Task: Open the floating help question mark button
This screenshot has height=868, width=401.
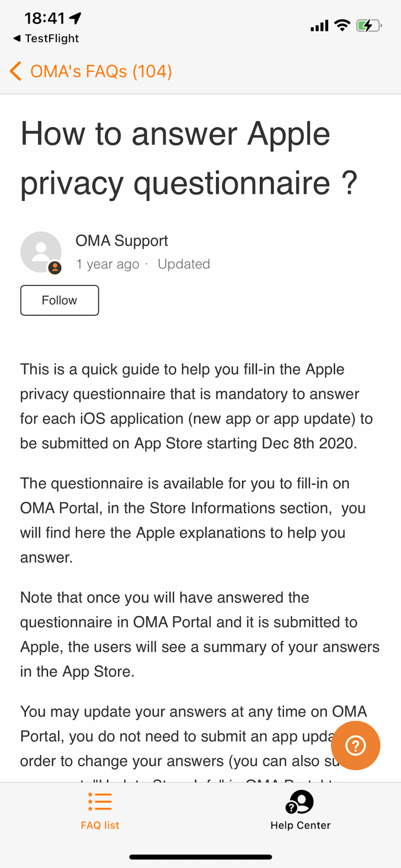Action: [x=355, y=745]
